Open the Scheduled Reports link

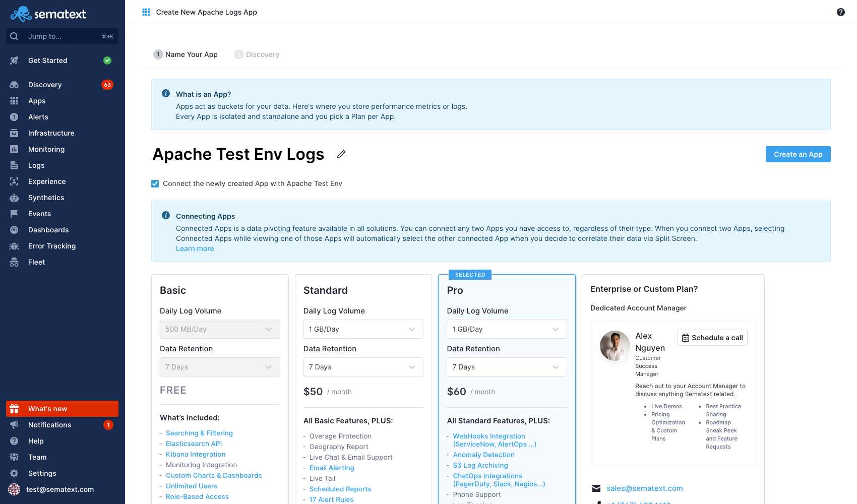point(340,489)
